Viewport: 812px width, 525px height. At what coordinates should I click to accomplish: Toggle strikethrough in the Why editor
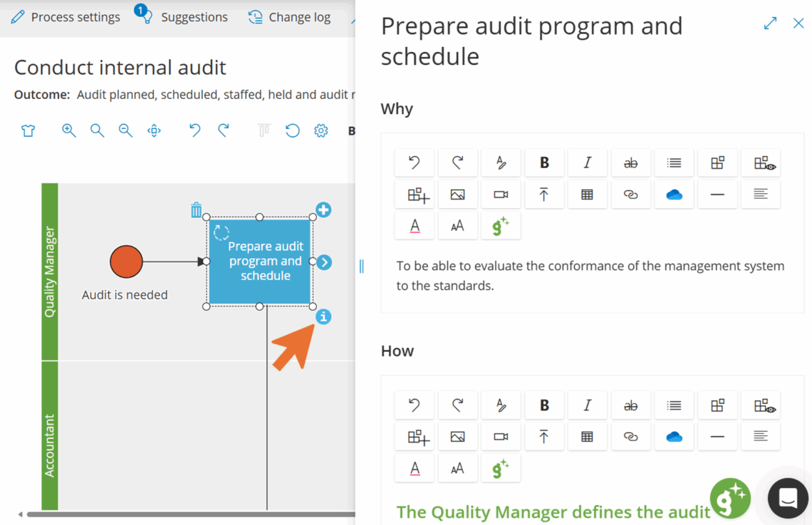(630, 163)
